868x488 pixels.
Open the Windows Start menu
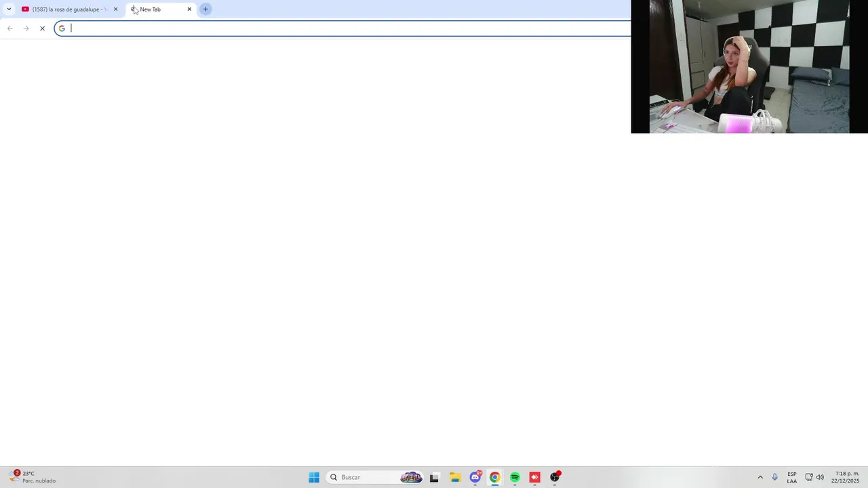[x=314, y=477]
